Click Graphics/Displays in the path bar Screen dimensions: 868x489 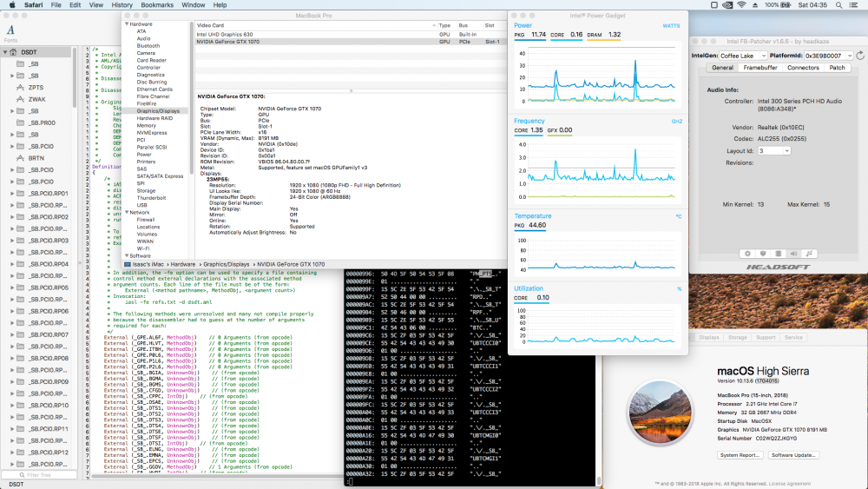pyautogui.click(x=226, y=264)
